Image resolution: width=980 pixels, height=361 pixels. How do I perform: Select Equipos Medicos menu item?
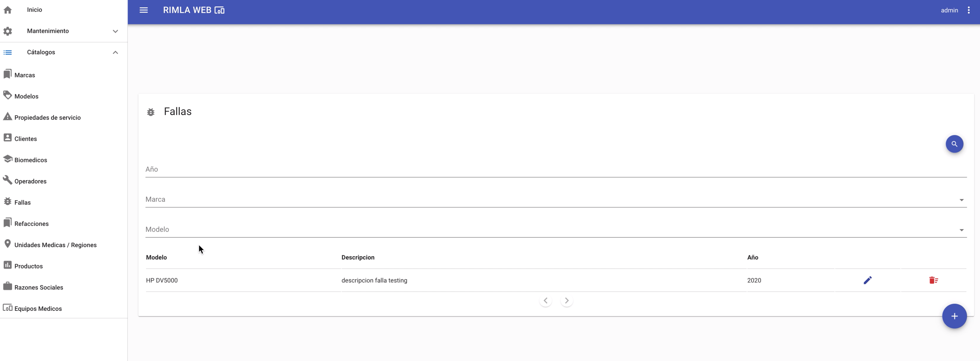[x=38, y=308]
